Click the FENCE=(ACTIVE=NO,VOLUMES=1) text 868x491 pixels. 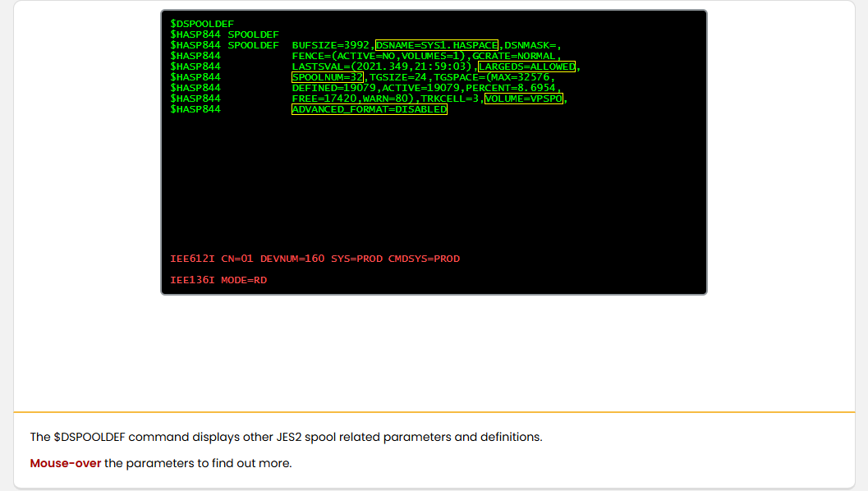379,56
